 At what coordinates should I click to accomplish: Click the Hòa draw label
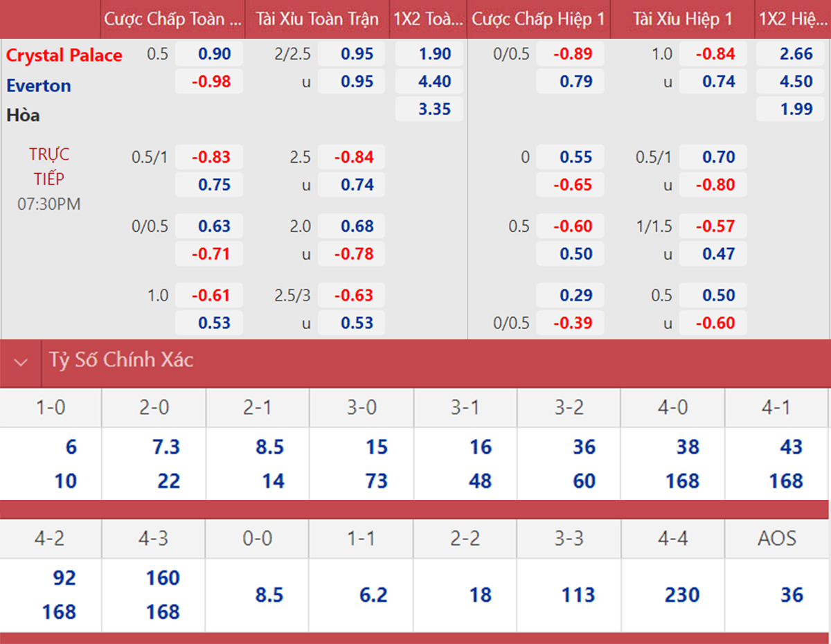tap(23, 115)
